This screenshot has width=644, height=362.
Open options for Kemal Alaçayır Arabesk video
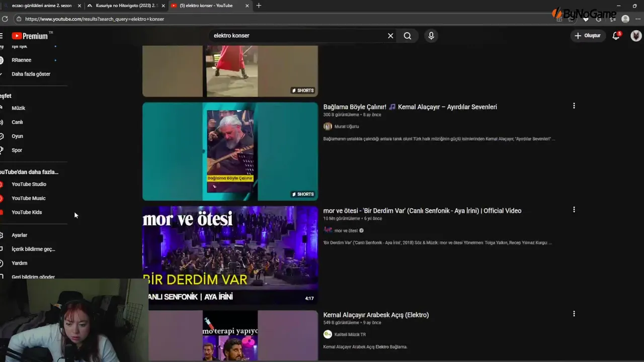coord(574,314)
